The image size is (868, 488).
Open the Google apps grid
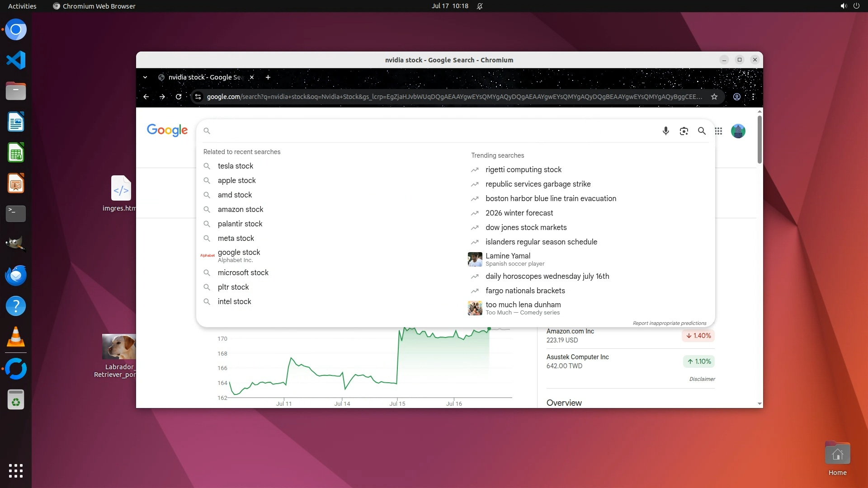pos(718,131)
